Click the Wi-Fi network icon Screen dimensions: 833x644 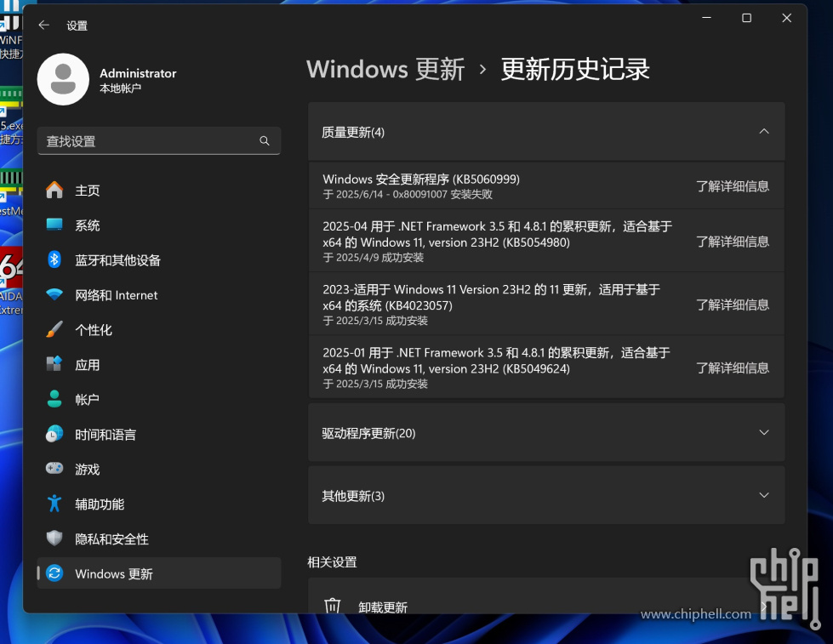click(x=54, y=294)
